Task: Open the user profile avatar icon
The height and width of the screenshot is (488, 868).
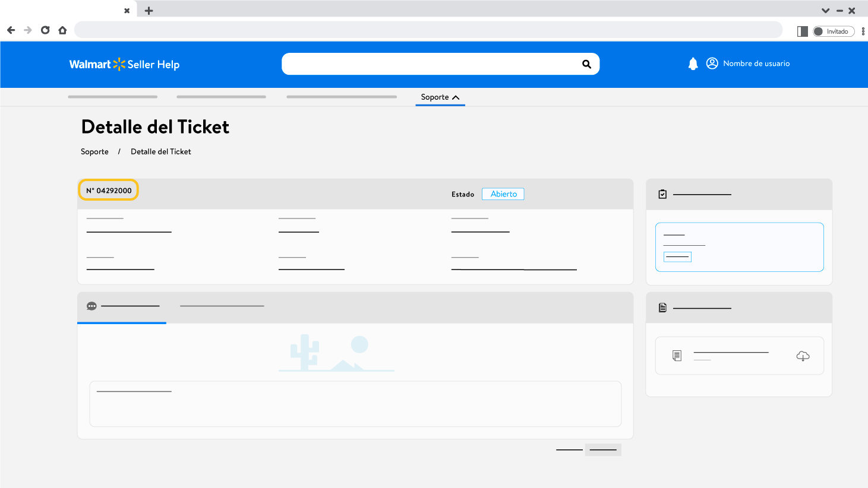Action: tap(712, 64)
